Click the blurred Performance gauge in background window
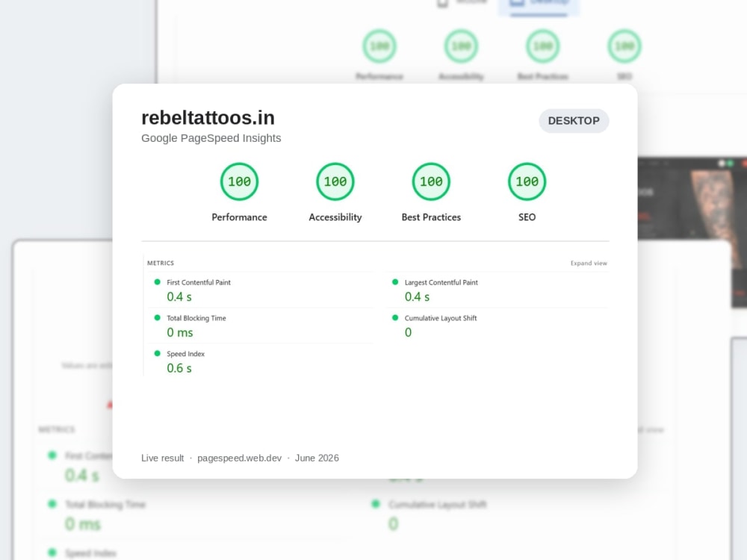Image resolution: width=747 pixels, height=560 pixels. pos(379,46)
